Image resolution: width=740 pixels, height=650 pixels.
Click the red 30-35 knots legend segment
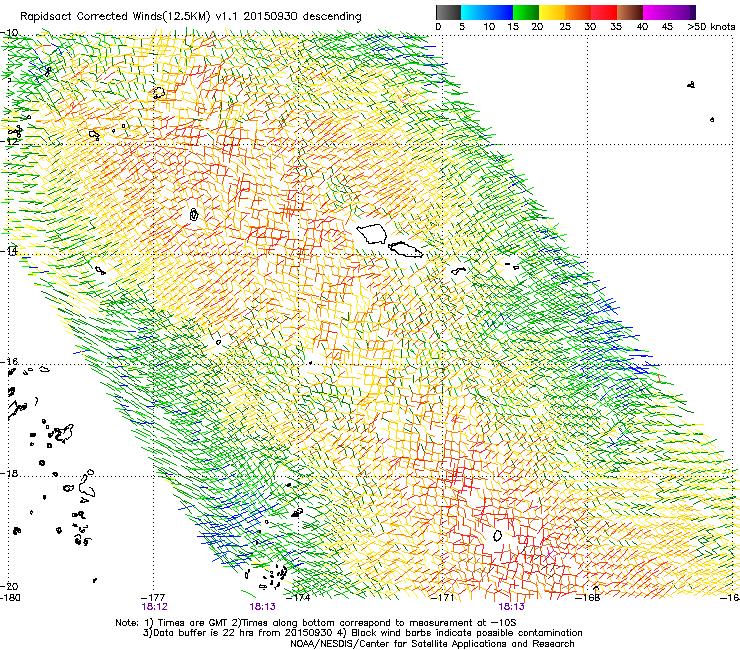[x=604, y=12]
